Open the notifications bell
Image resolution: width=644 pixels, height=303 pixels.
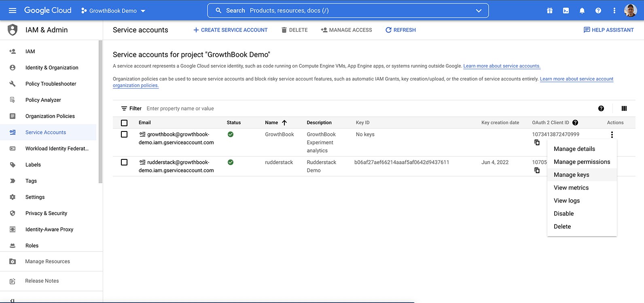click(x=582, y=11)
